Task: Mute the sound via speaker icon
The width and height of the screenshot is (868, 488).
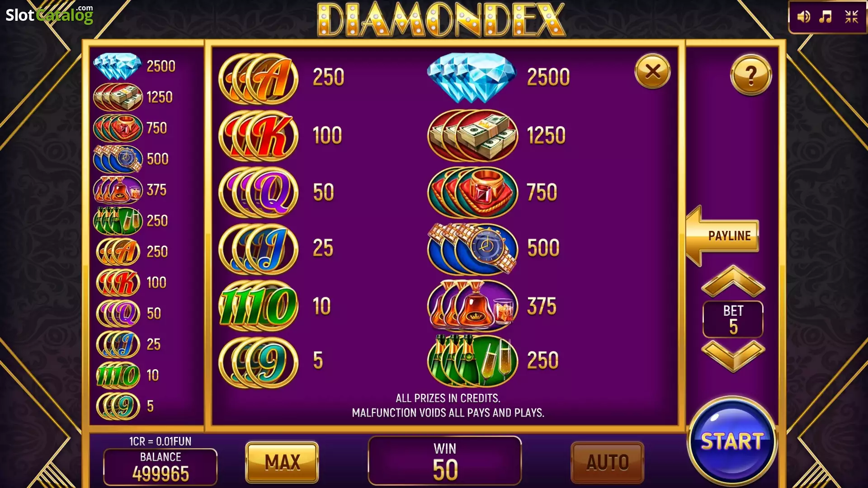Action: pos(803,17)
